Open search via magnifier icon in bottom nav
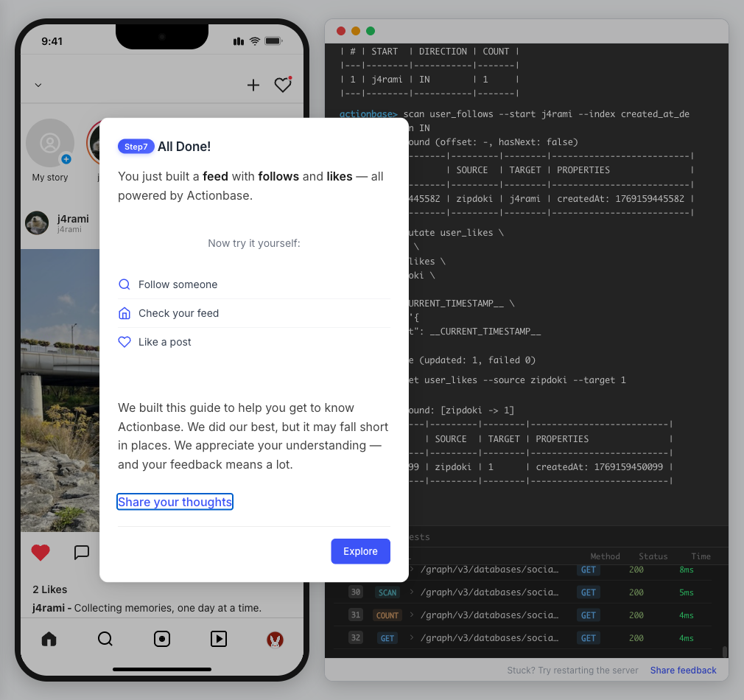The width and height of the screenshot is (744, 700). (x=105, y=639)
